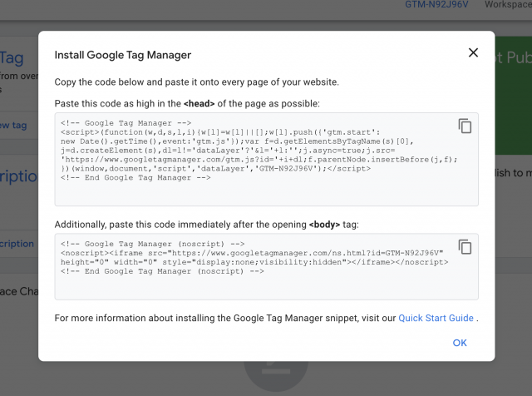The image size is (532, 396).
Task: Select the head script code box
Action: (x=266, y=159)
